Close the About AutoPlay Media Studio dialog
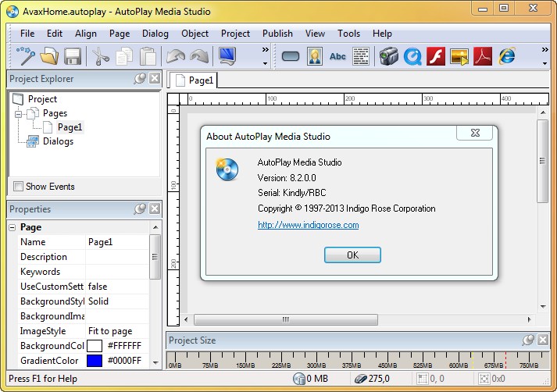 pyautogui.click(x=475, y=133)
